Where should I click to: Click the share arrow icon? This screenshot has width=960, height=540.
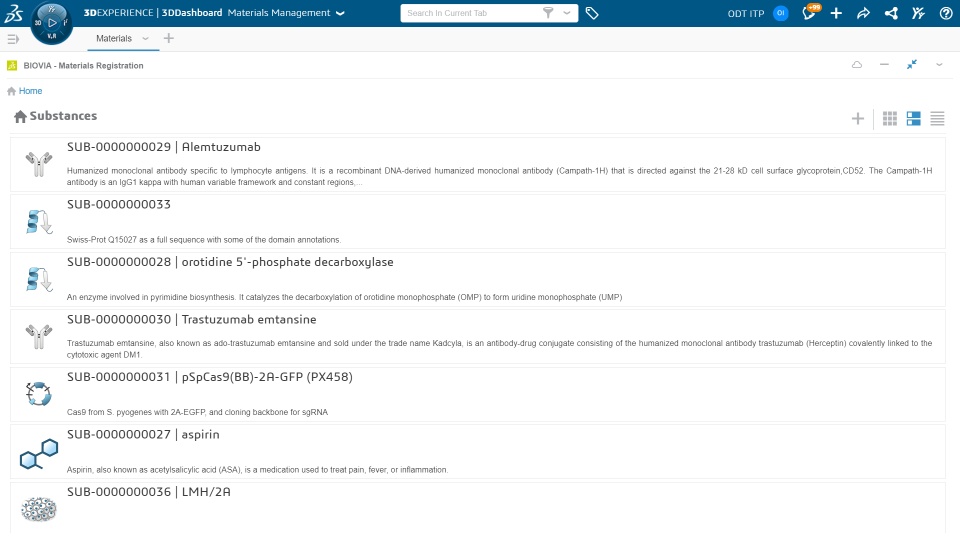[x=863, y=13]
